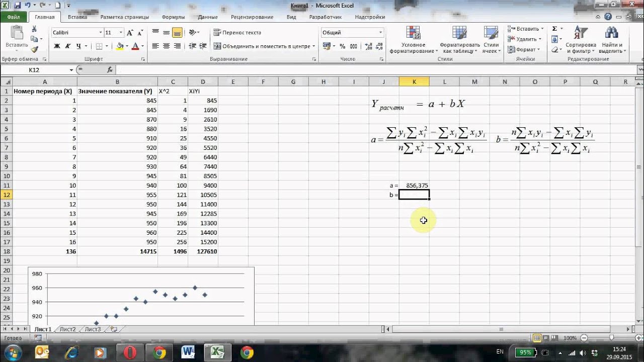Image resolution: width=644 pixels, height=362 pixels.
Task: Open sheet tab Лист2
Action: tap(67, 329)
